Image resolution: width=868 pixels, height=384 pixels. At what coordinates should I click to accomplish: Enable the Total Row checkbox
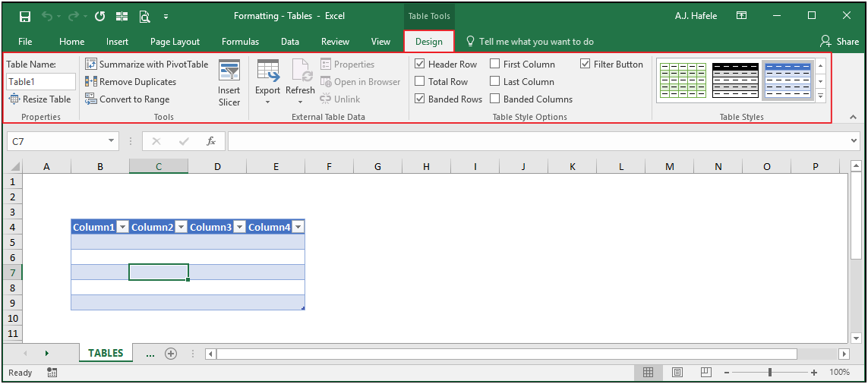(420, 81)
